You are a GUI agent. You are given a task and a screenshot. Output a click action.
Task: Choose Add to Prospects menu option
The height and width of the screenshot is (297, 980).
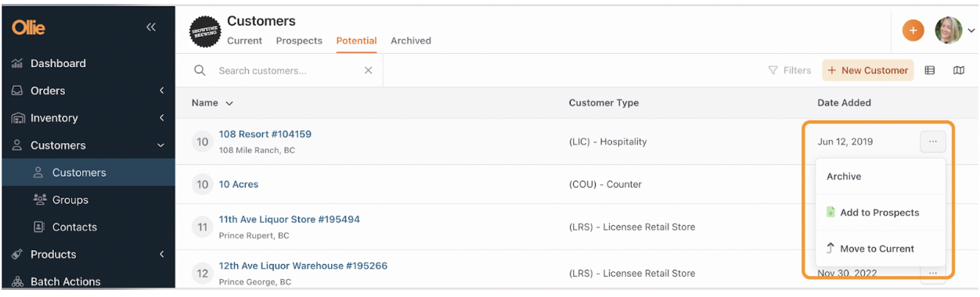[x=881, y=213]
